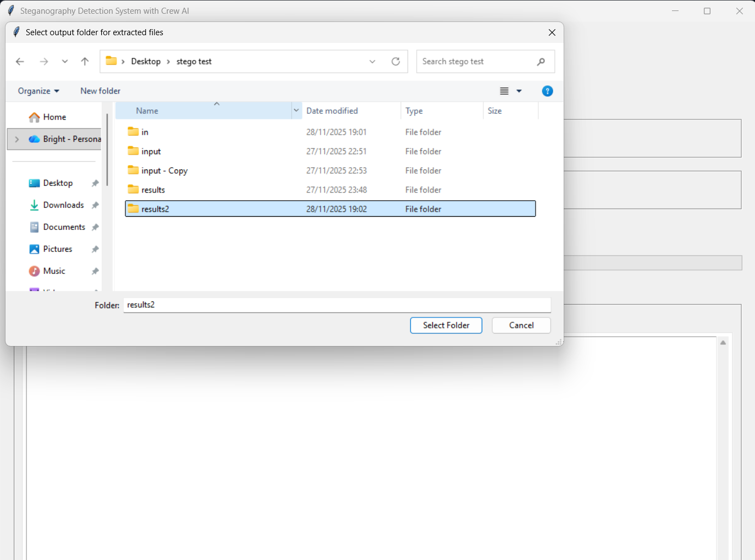Open recent locations dropdown in address bar
The image size is (755, 560).
372,62
